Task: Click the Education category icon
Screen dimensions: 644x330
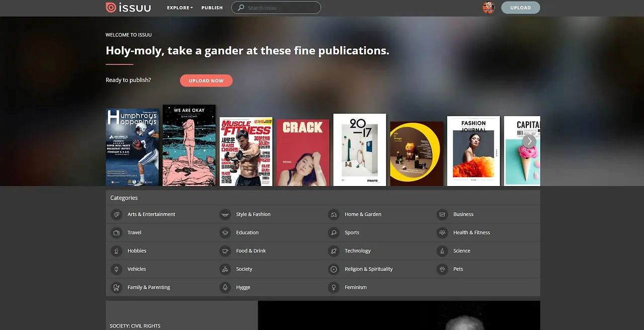Action: [225, 232]
